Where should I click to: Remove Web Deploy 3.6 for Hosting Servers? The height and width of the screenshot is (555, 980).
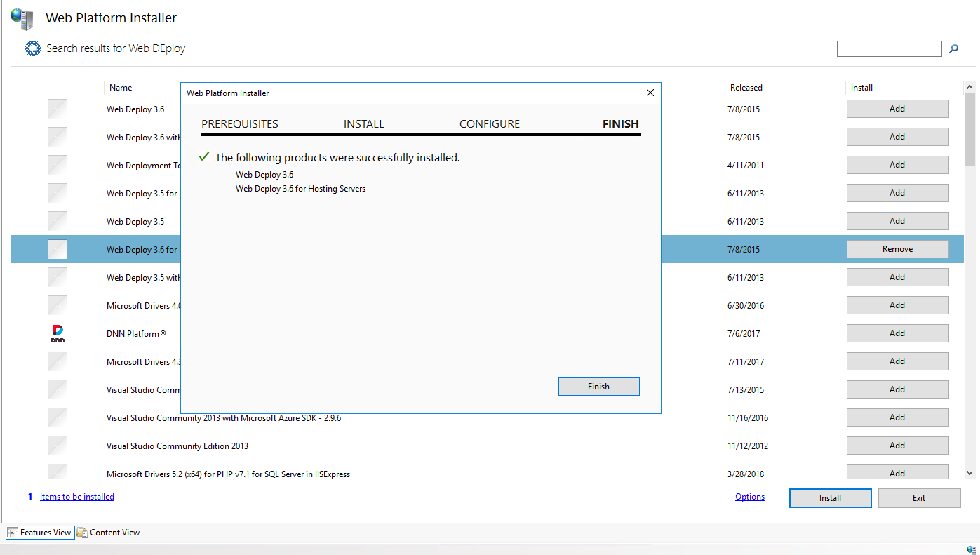pyautogui.click(x=897, y=249)
